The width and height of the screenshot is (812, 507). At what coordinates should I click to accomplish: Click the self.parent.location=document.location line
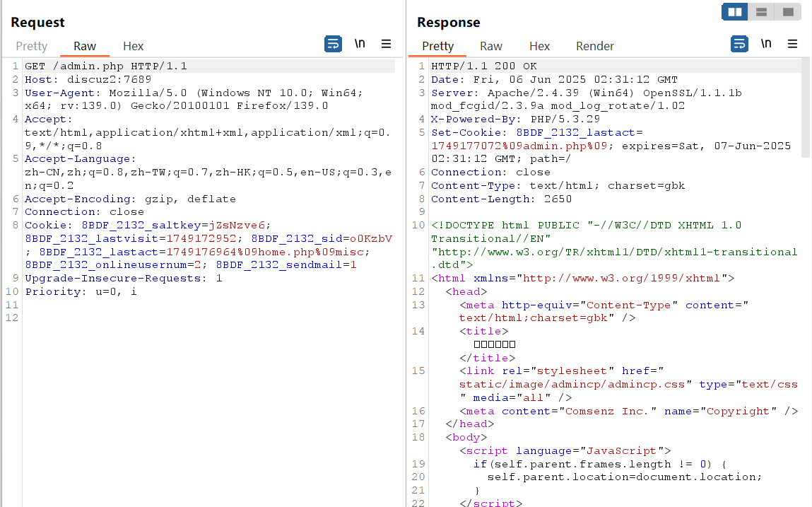[x=625, y=477]
